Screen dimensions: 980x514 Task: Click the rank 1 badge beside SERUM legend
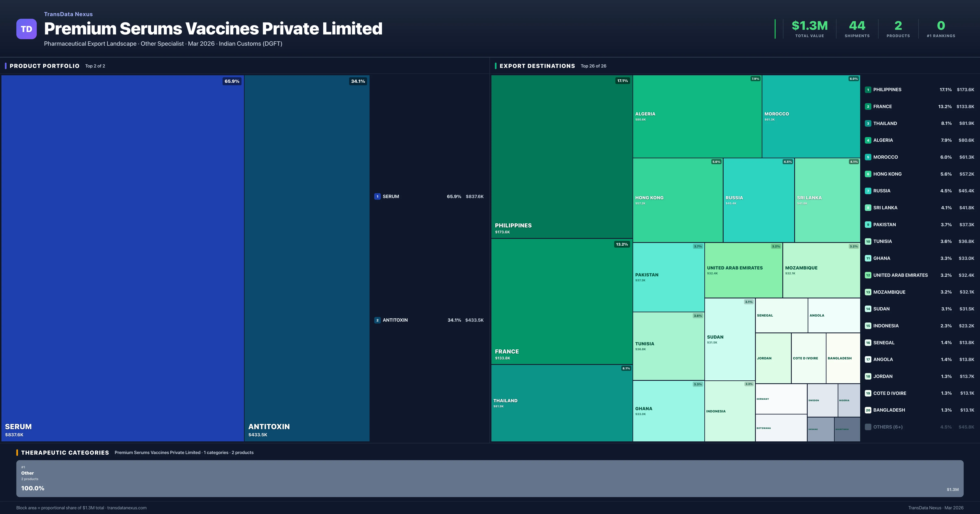pos(377,197)
